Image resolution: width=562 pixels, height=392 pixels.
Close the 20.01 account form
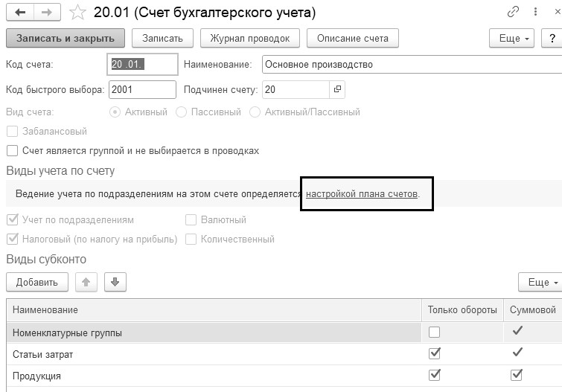pos(558,12)
